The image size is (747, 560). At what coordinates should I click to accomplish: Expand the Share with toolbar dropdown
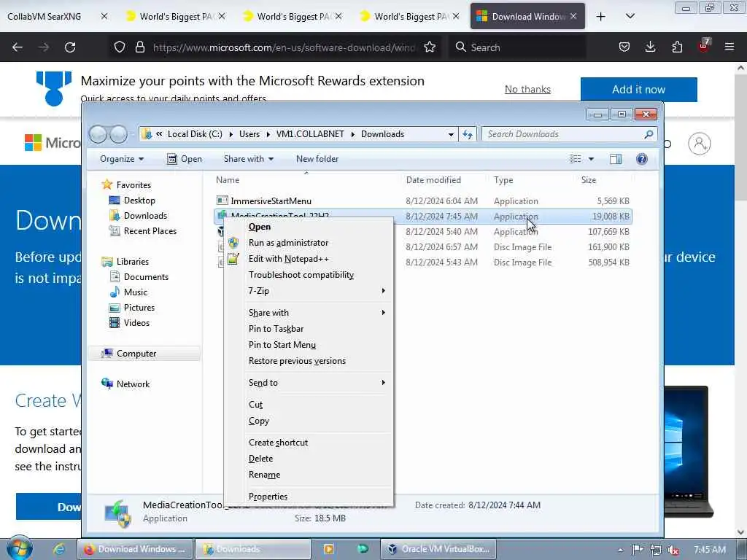click(x=248, y=159)
